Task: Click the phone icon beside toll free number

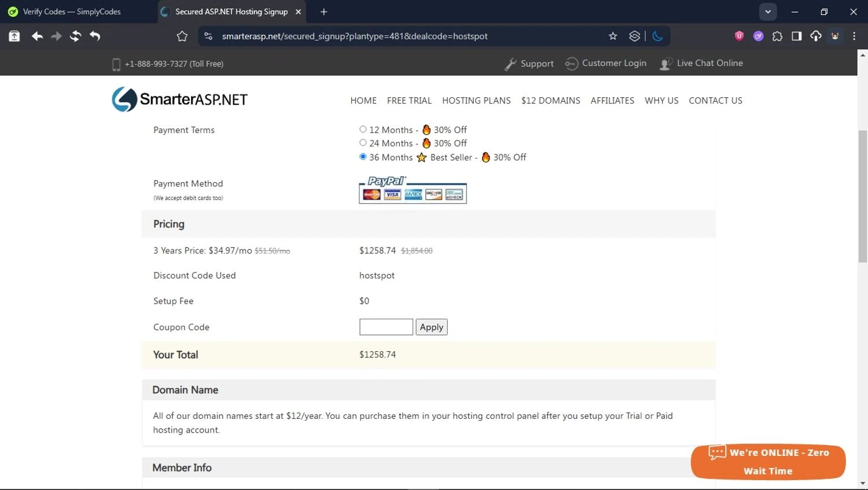Action: point(116,64)
